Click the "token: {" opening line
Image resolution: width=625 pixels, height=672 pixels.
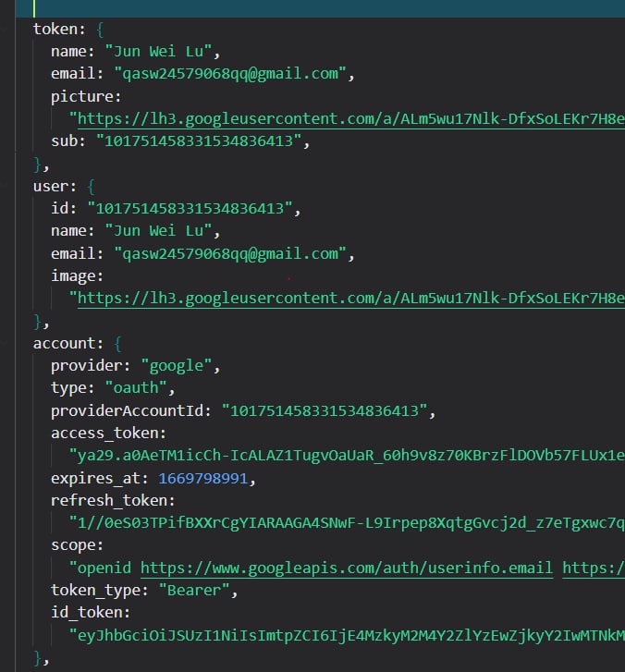[x=68, y=30]
